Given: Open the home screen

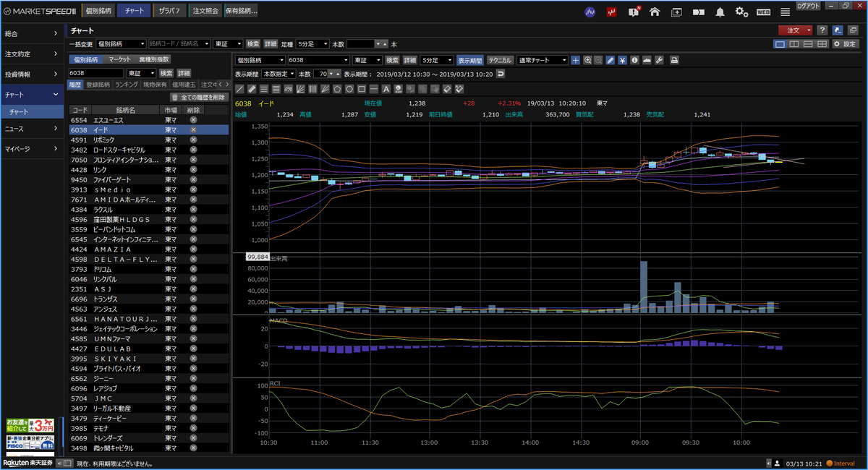Looking at the screenshot, I should [655, 12].
